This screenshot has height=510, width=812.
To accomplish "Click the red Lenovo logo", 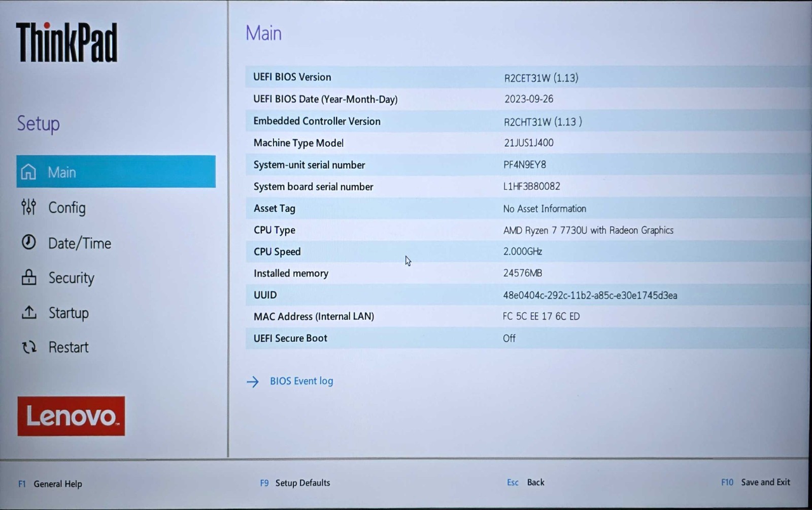I will pos(71,416).
